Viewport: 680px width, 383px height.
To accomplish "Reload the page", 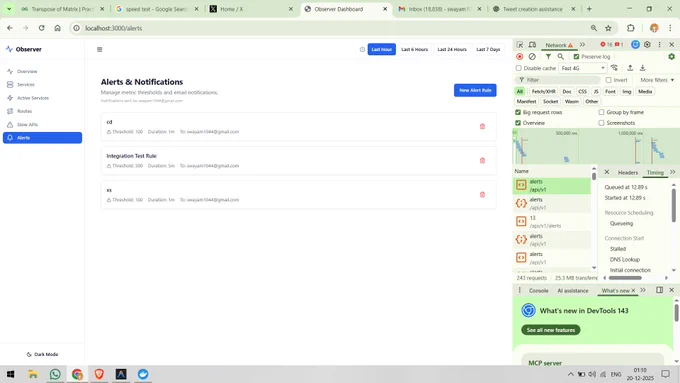I will click(x=41, y=28).
